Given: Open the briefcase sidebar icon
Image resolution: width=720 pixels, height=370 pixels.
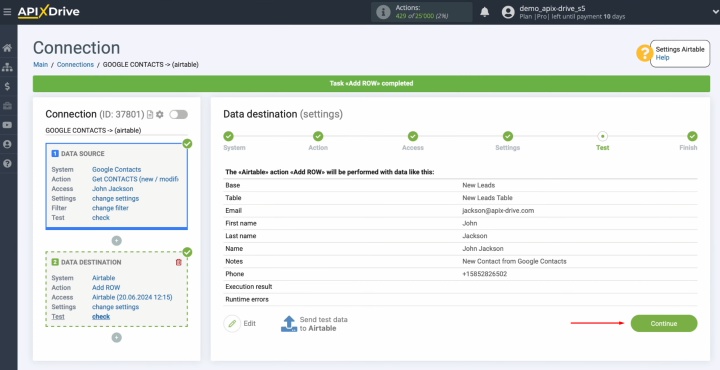Looking at the screenshot, I should [7, 106].
